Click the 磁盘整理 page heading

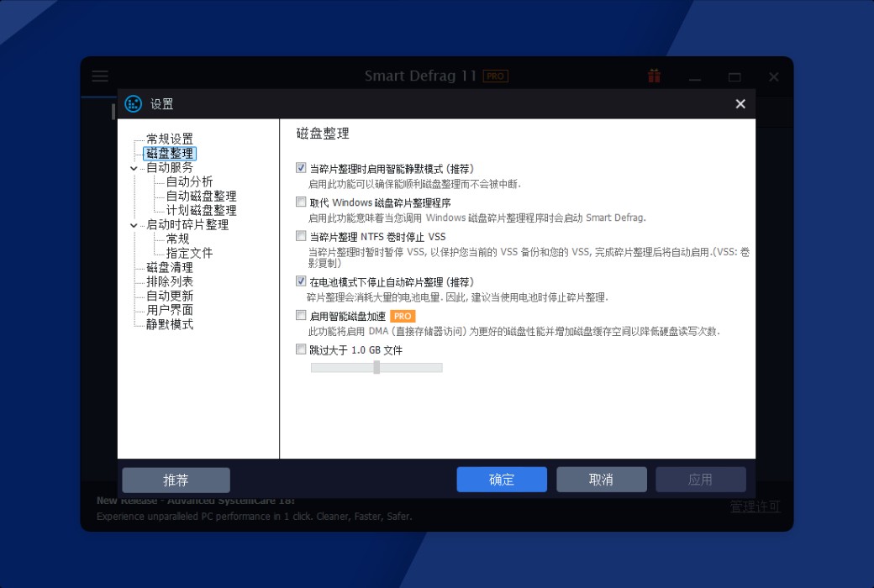(323, 134)
